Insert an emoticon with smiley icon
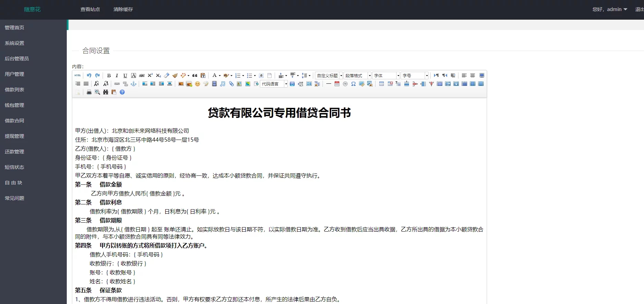 point(198,84)
